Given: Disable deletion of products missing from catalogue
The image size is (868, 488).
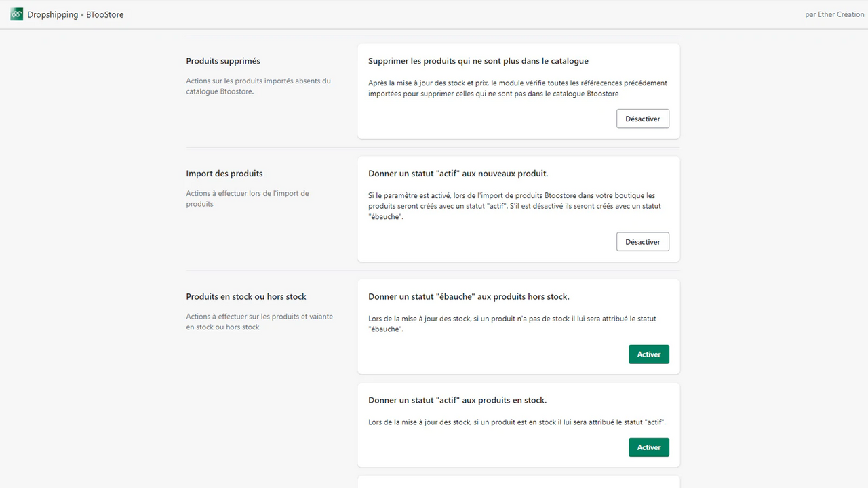Looking at the screenshot, I should pos(642,118).
